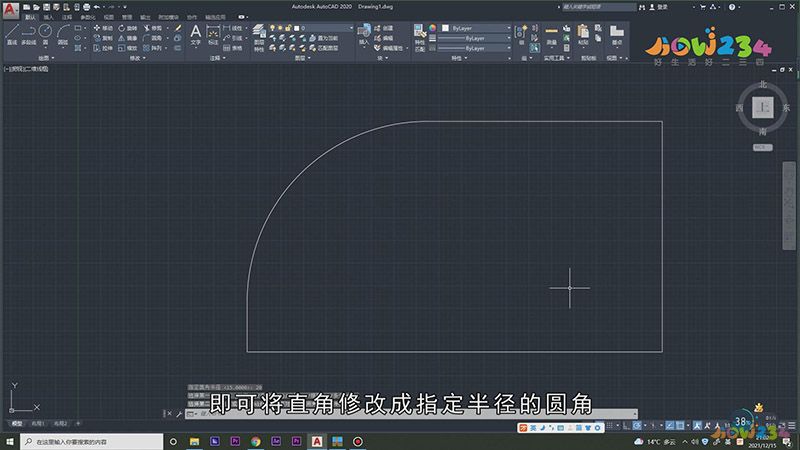Click the command line input field
The image size is (800, 450).
[x=411, y=414]
